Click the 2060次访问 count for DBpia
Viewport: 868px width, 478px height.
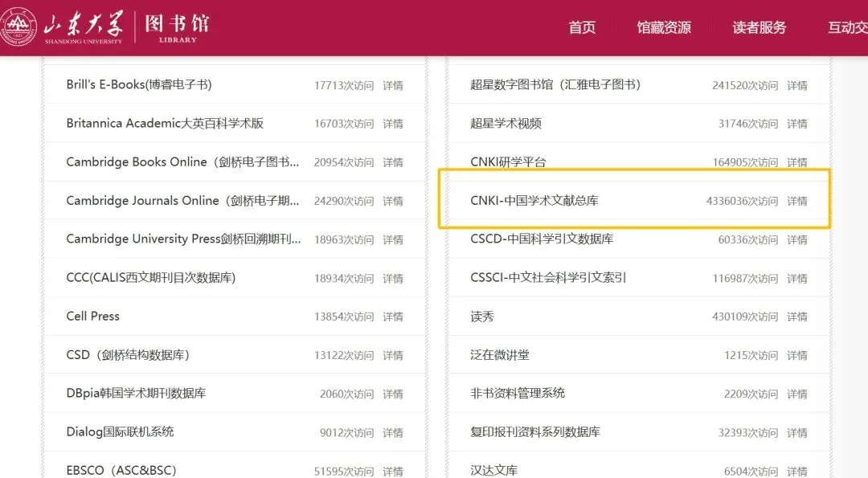pyautogui.click(x=346, y=394)
